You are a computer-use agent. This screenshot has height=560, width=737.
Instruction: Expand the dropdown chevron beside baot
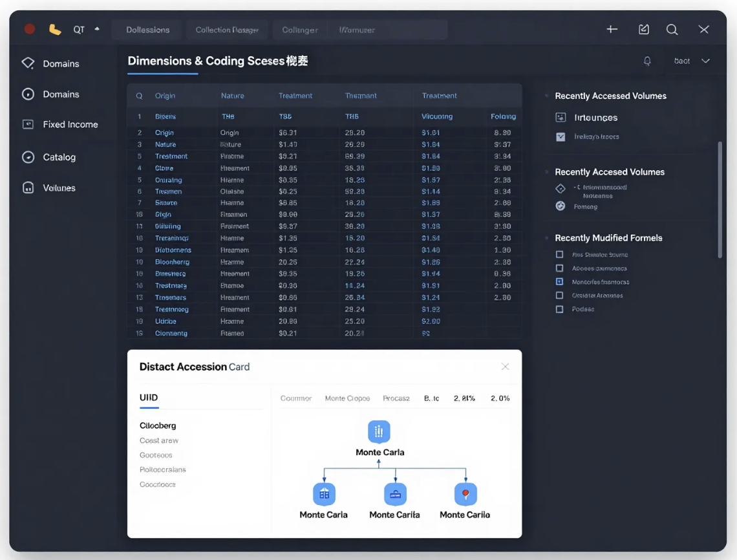click(705, 61)
